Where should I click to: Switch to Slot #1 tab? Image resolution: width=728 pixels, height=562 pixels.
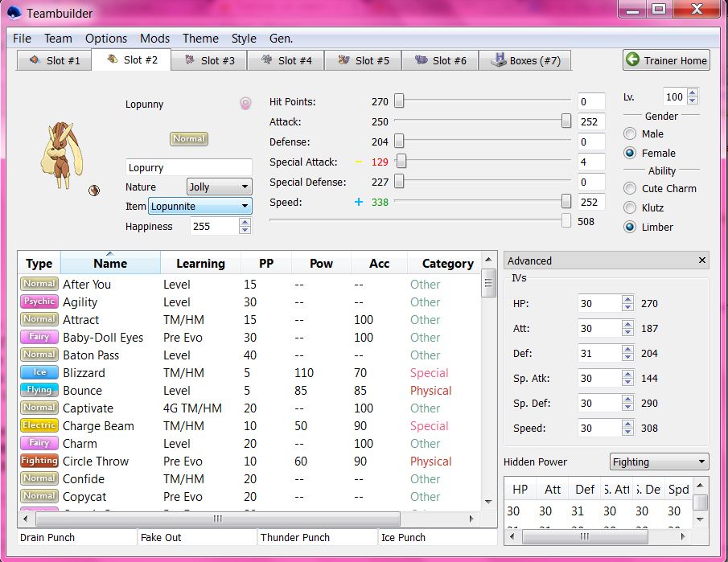click(x=55, y=60)
